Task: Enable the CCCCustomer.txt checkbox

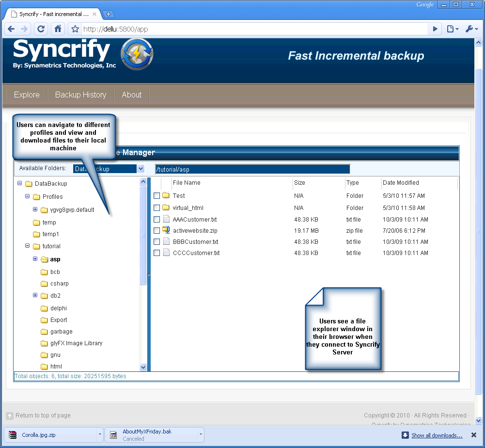Action: pyautogui.click(x=157, y=253)
